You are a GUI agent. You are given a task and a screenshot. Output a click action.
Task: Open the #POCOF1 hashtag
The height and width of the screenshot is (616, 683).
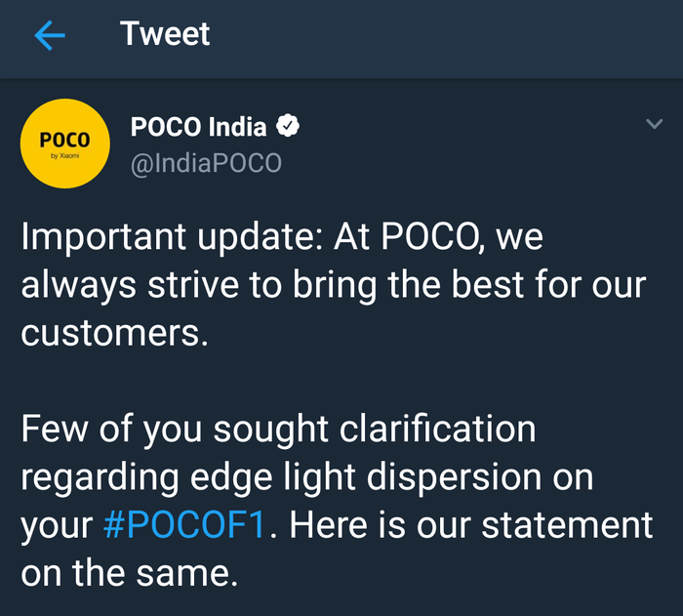click(184, 524)
